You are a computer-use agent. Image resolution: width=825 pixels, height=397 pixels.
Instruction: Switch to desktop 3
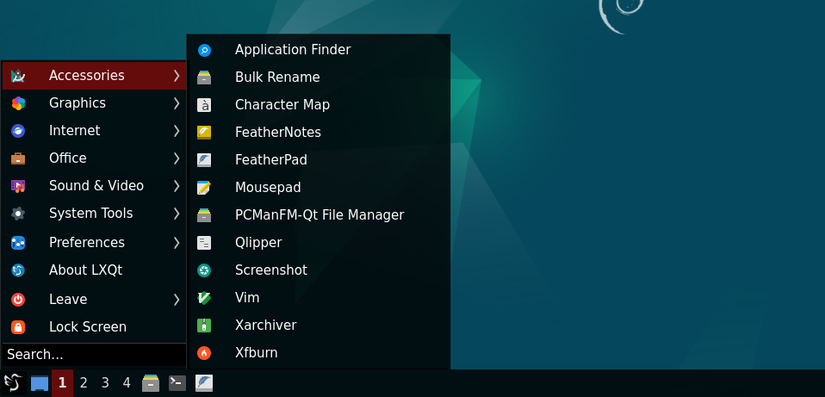point(105,383)
